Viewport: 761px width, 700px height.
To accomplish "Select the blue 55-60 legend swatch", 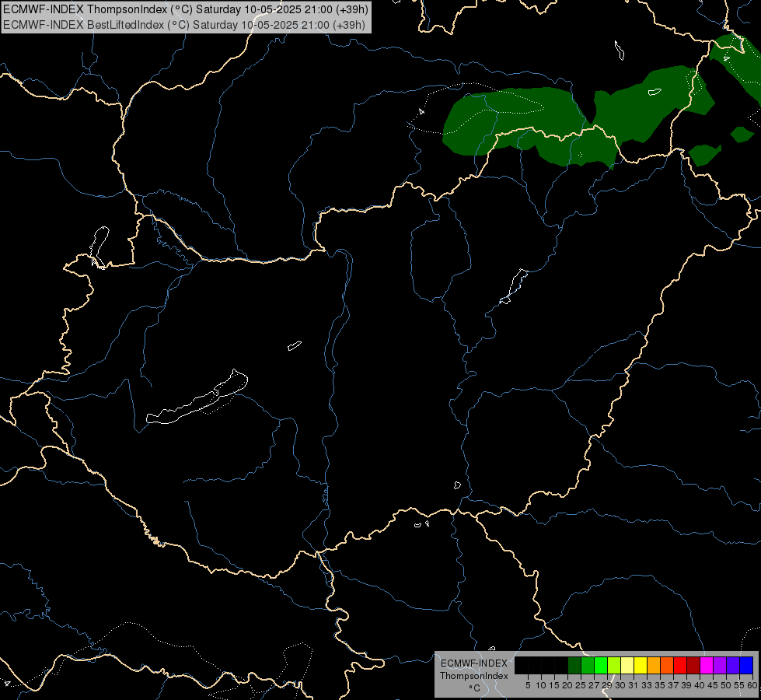I will (x=746, y=665).
